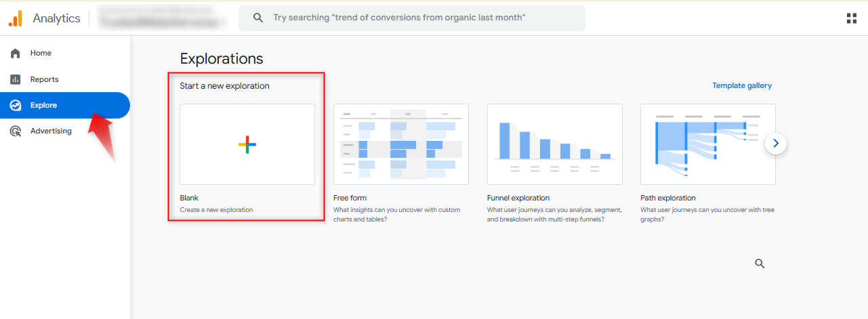Click the search icon below templates

[x=760, y=263]
